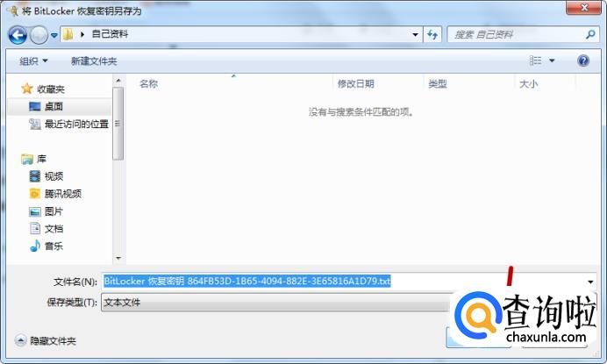
Task: Open recent locations dropdown beside navigation arrows
Action: coord(54,35)
